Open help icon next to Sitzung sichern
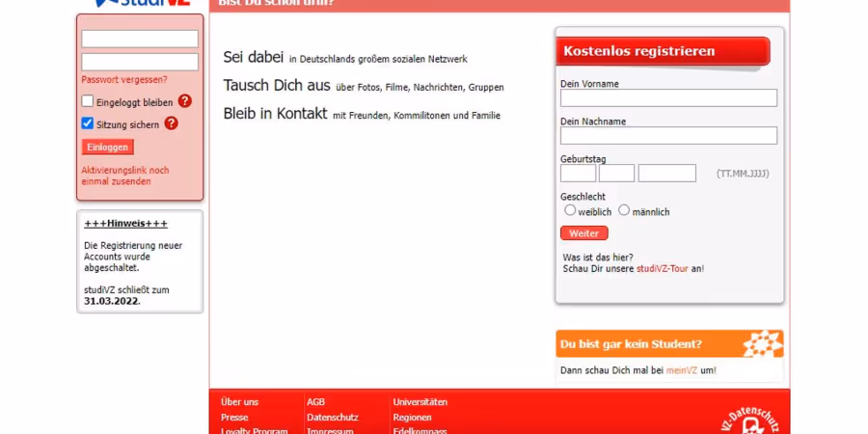Viewport: 868px width, 434px height. coord(171,122)
